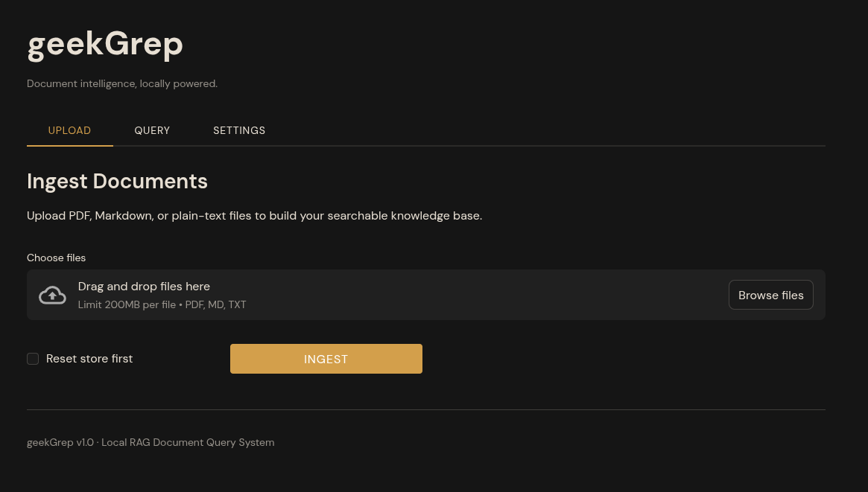
Task: Select the upload cloud symbol in drop zone
Action: pos(52,295)
